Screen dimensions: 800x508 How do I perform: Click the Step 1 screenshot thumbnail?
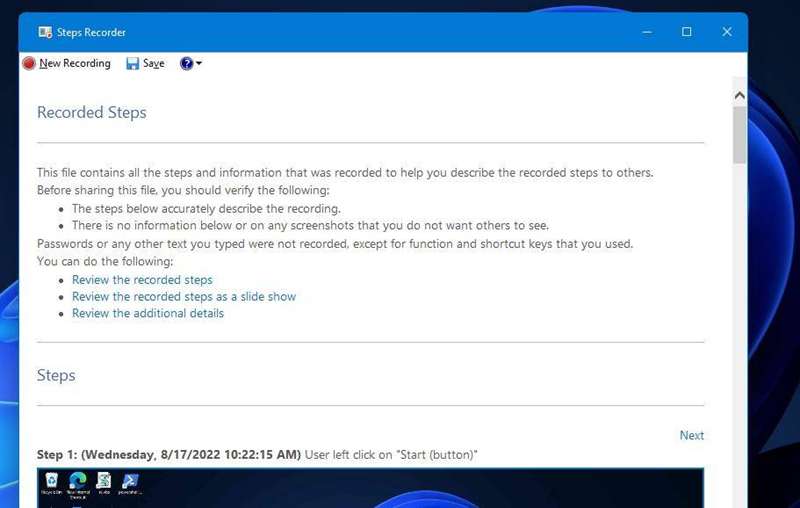[x=370, y=488]
